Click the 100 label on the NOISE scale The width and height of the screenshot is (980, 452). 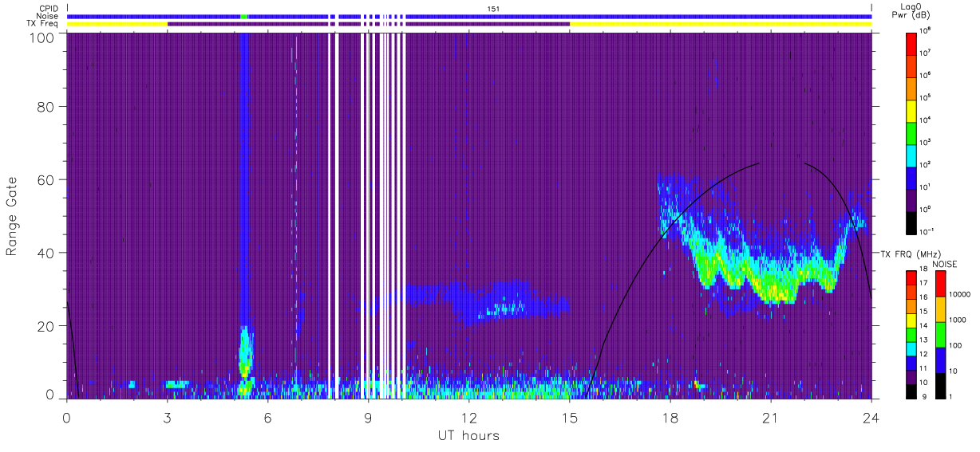[956, 345]
